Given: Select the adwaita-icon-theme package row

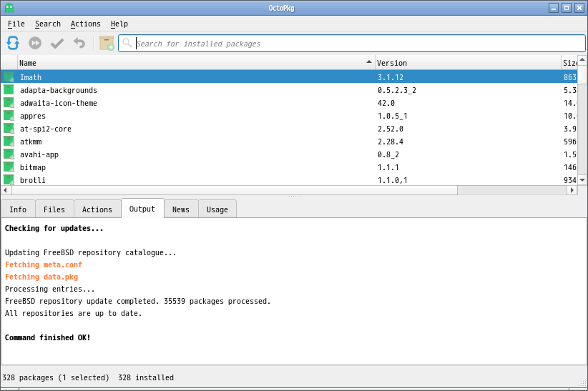Looking at the screenshot, I should (x=289, y=103).
